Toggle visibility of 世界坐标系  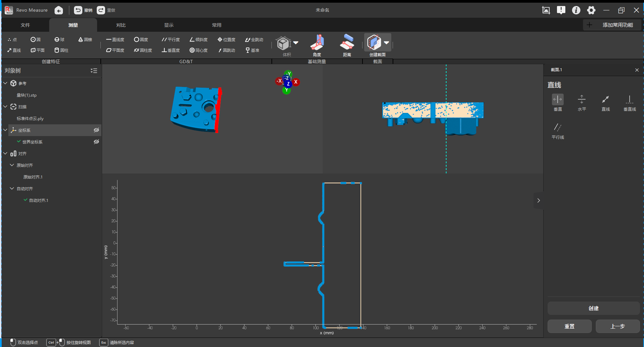click(96, 142)
